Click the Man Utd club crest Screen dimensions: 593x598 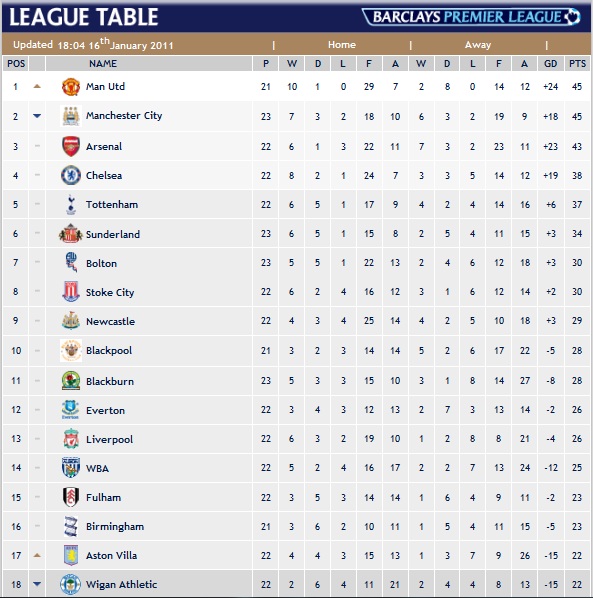(x=71, y=87)
